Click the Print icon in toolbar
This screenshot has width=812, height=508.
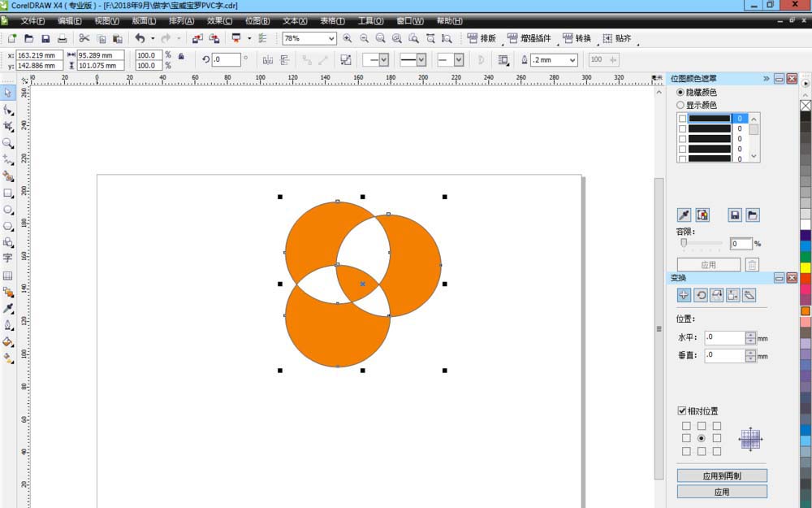[62, 38]
